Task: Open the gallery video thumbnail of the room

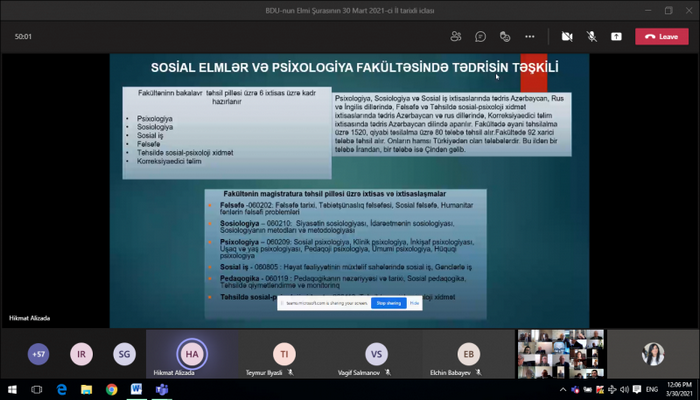Action: coord(560,354)
